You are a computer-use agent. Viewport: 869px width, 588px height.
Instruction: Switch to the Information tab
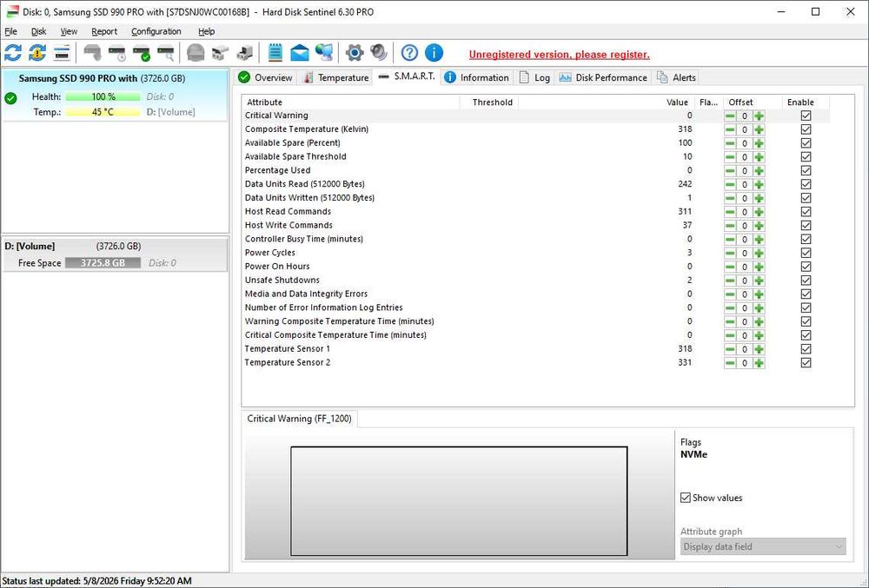click(x=476, y=77)
